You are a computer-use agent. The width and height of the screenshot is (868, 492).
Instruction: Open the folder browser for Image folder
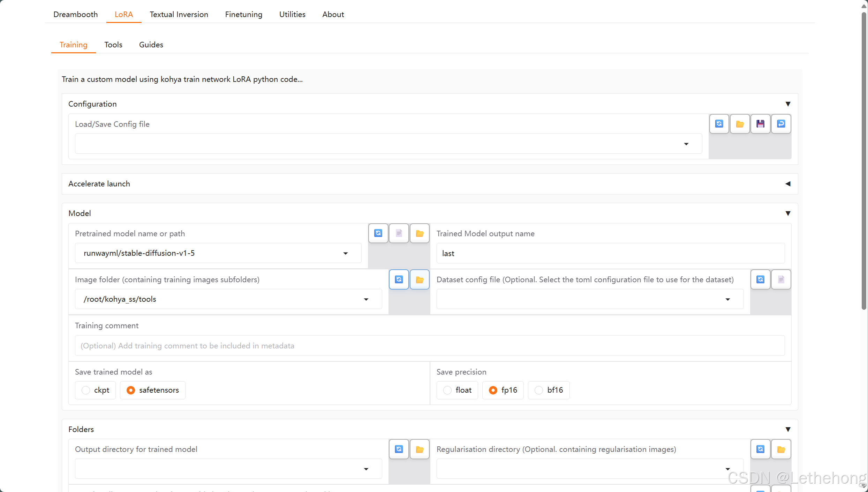[420, 279]
